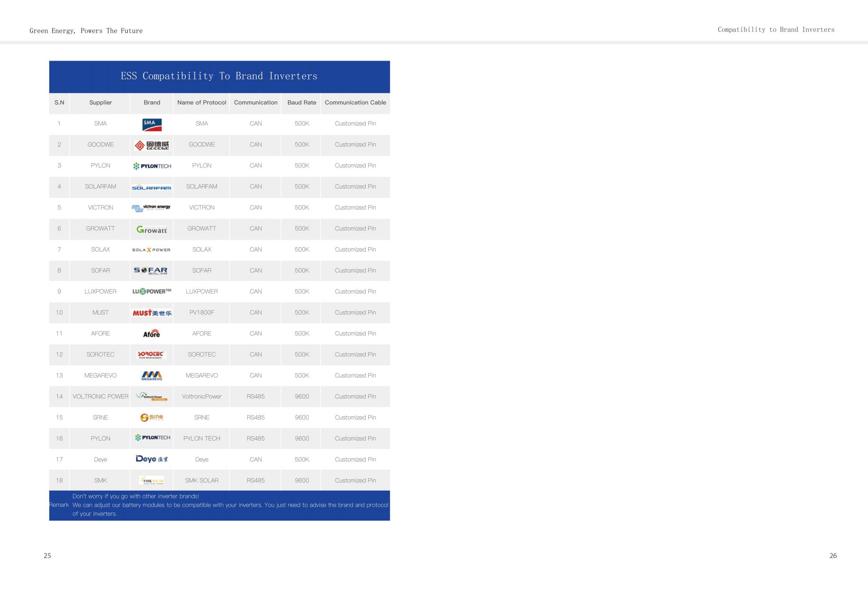Click the Remark label in the footer

tap(59, 505)
